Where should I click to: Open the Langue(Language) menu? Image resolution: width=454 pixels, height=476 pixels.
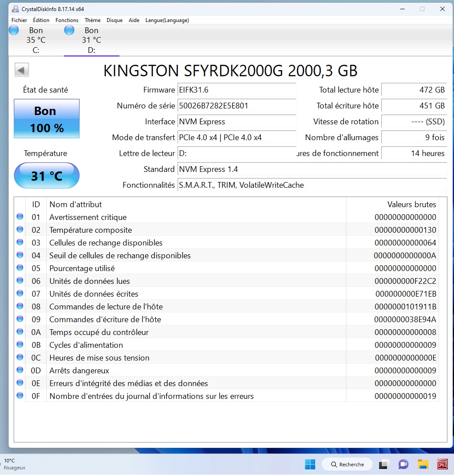tap(167, 20)
